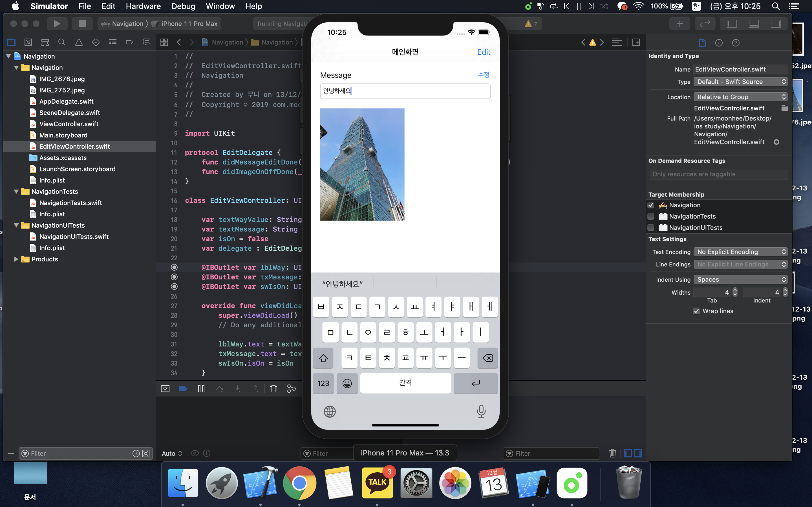Open the Hardware menu

(x=143, y=6)
